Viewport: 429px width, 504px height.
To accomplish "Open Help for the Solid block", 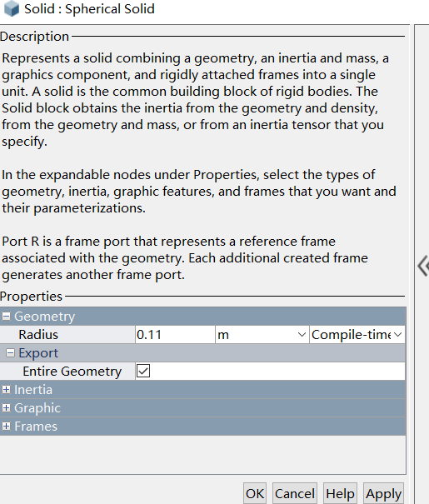I will (340, 493).
